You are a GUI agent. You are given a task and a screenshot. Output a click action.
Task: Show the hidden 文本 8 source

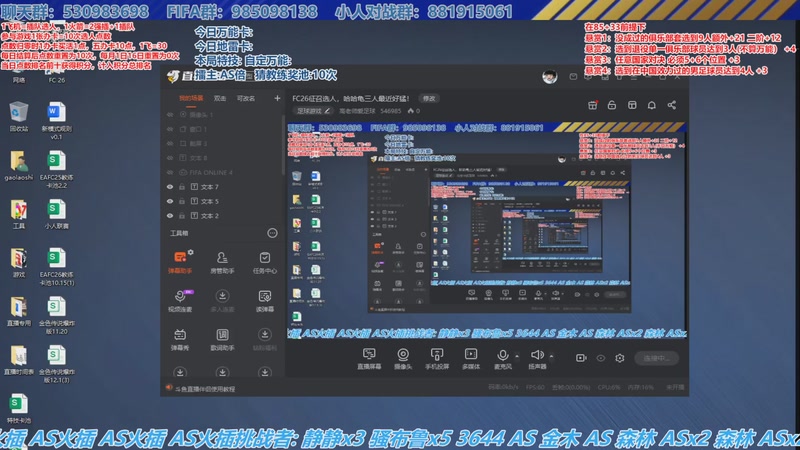[170, 158]
